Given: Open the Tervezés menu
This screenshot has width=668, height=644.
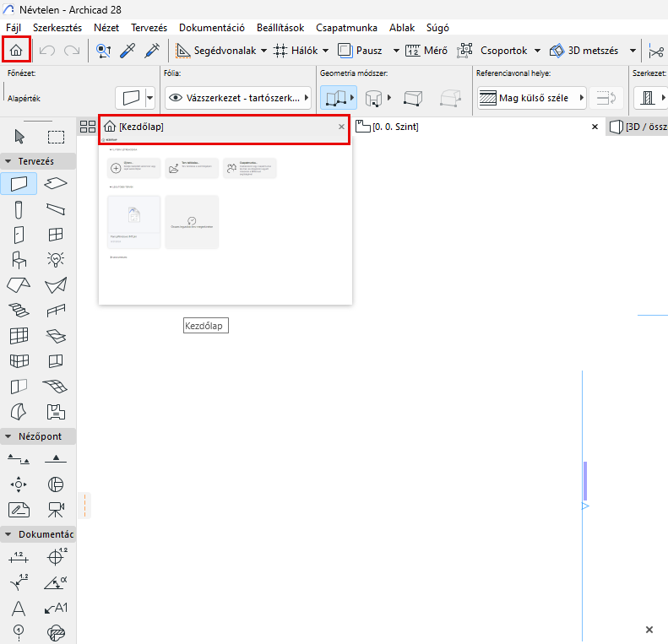Looking at the screenshot, I should point(149,28).
